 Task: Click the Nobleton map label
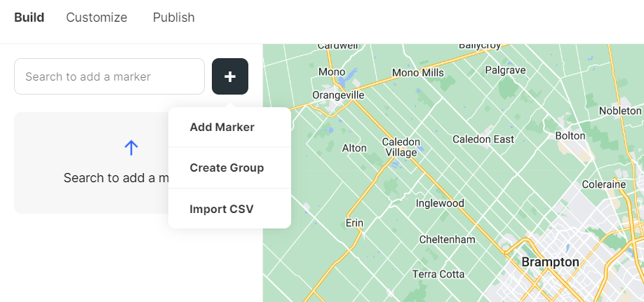tap(619, 111)
